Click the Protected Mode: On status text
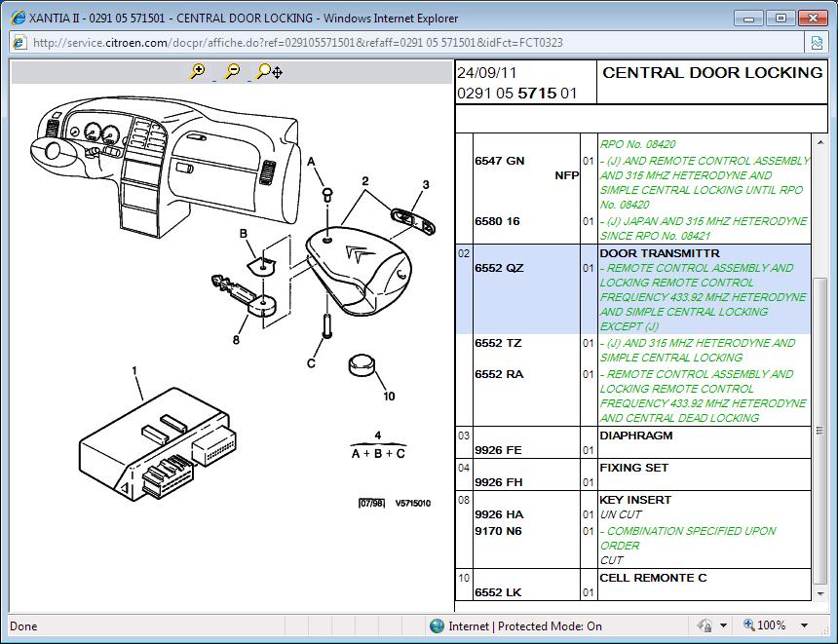Viewport: 838px width, 644px height. [x=550, y=625]
